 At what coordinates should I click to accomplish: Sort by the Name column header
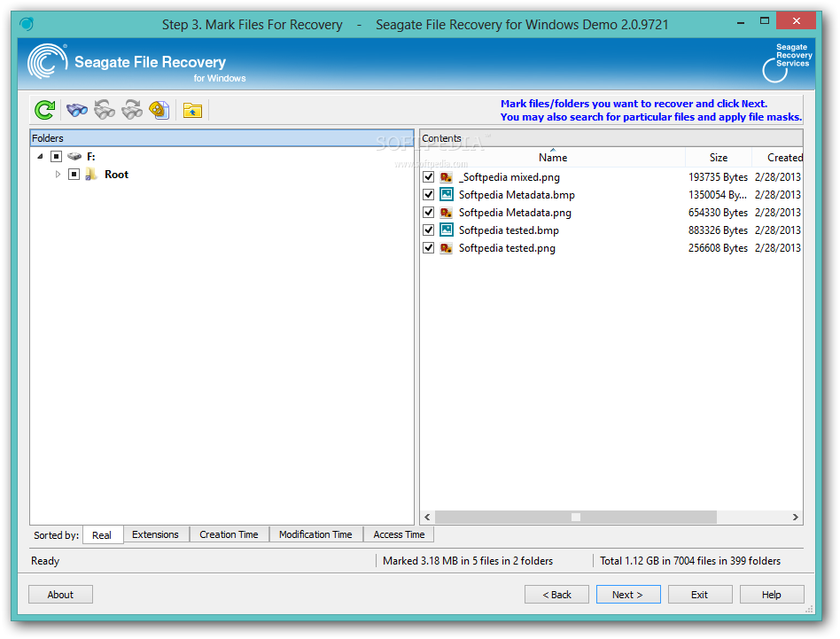(x=553, y=158)
